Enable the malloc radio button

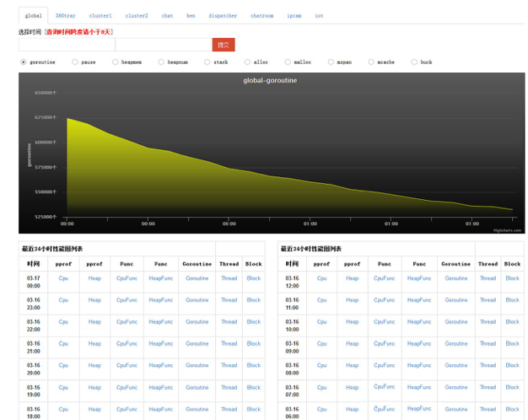click(x=288, y=62)
